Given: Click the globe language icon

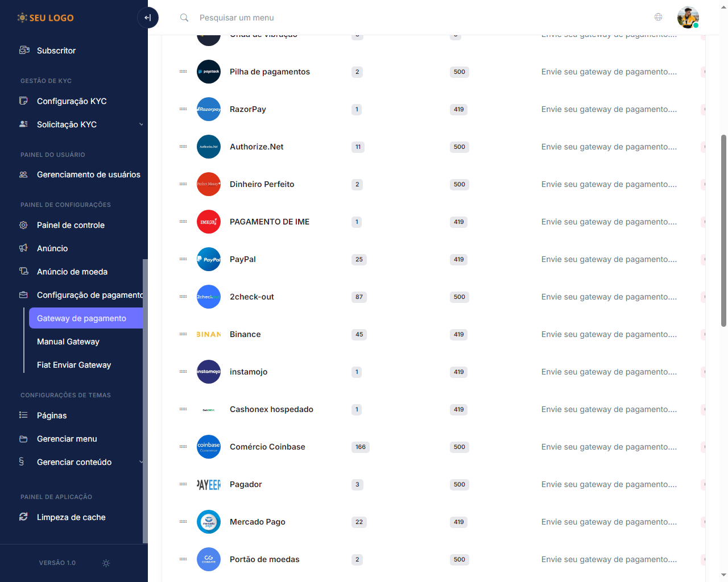Looking at the screenshot, I should 658,17.
